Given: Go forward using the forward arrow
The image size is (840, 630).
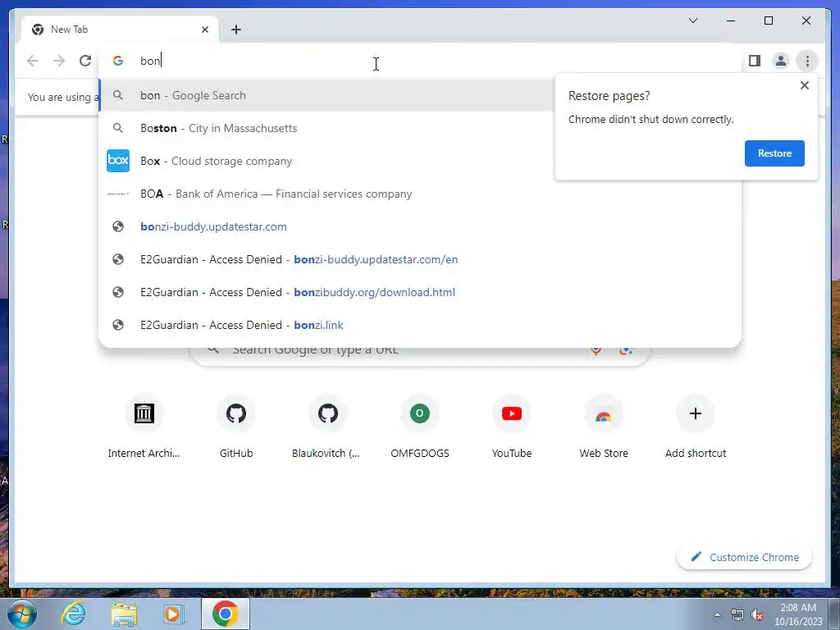Looking at the screenshot, I should (59, 61).
